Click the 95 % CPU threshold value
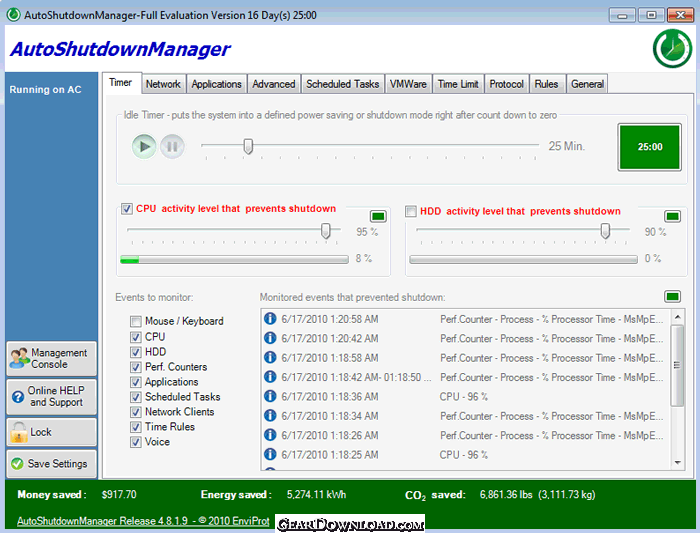This screenshot has height=533, width=700. [x=367, y=232]
